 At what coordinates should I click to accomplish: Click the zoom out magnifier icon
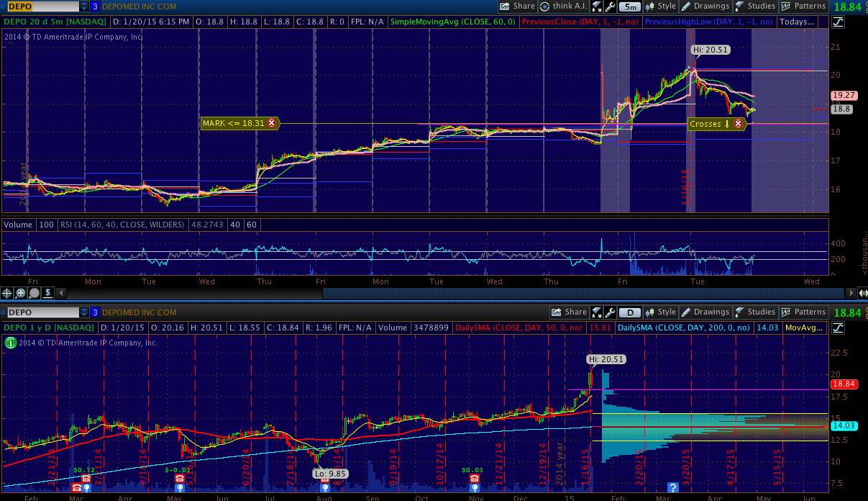click(x=34, y=293)
